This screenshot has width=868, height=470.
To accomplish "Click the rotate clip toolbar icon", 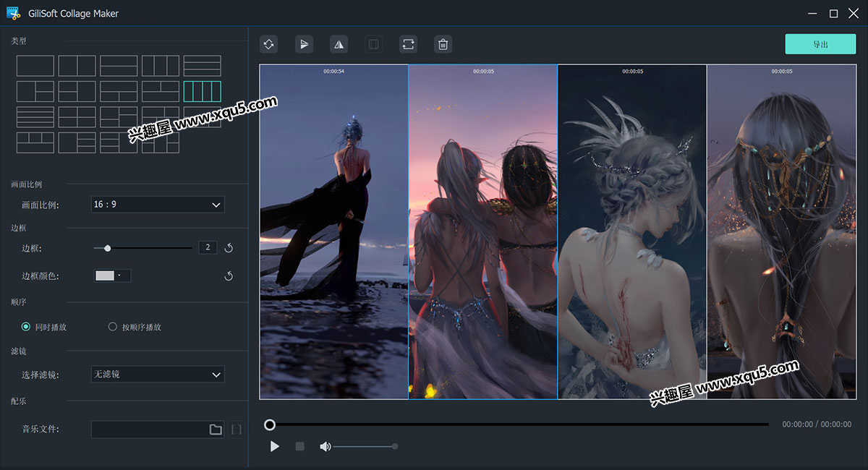I will pos(268,44).
